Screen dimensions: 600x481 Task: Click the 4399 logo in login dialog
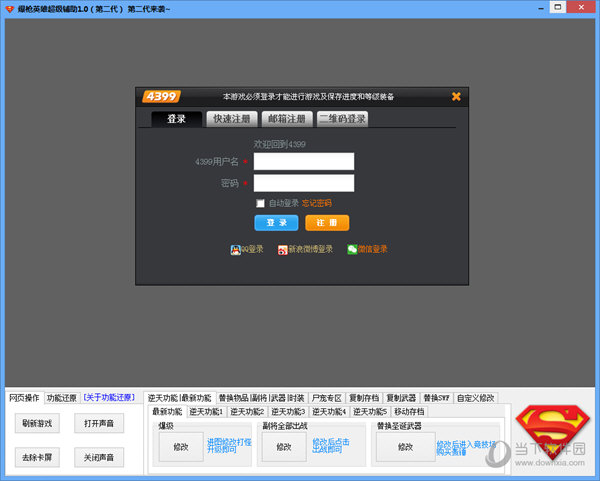coord(161,96)
